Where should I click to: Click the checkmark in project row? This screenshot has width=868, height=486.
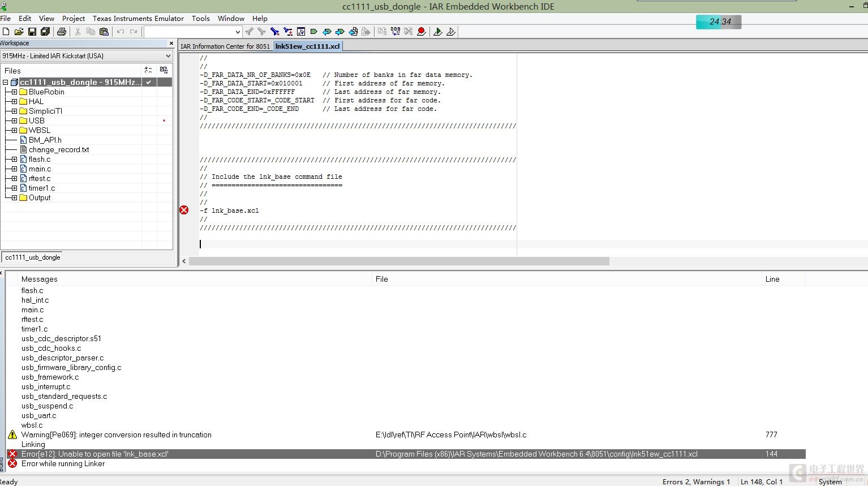(149, 82)
